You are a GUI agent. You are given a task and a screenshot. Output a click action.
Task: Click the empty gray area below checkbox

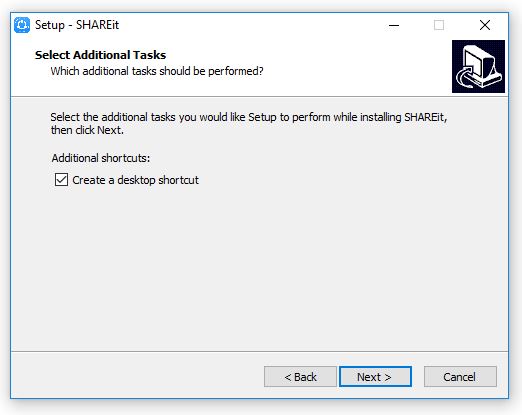coord(260,267)
